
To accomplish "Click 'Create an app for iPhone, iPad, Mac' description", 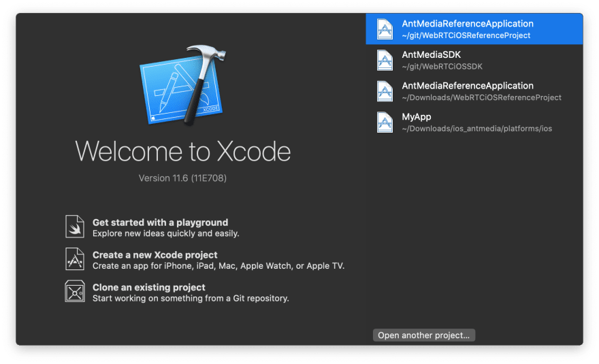I will (218, 266).
